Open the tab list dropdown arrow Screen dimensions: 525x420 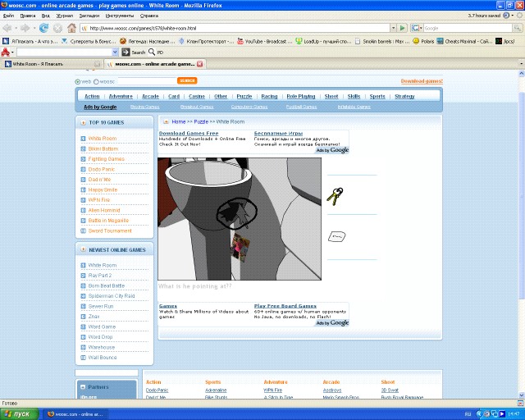pyautogui.click(x=522, y=64)
